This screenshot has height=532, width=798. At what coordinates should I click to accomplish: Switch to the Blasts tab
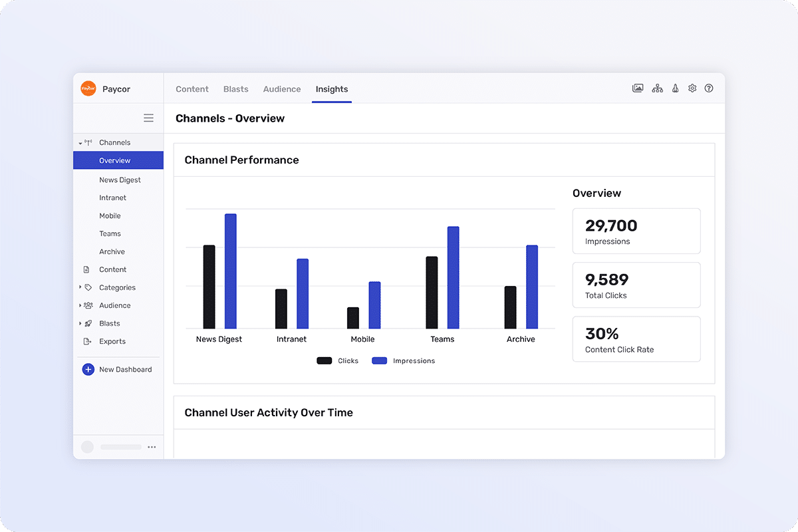click(x=236, y=89)
